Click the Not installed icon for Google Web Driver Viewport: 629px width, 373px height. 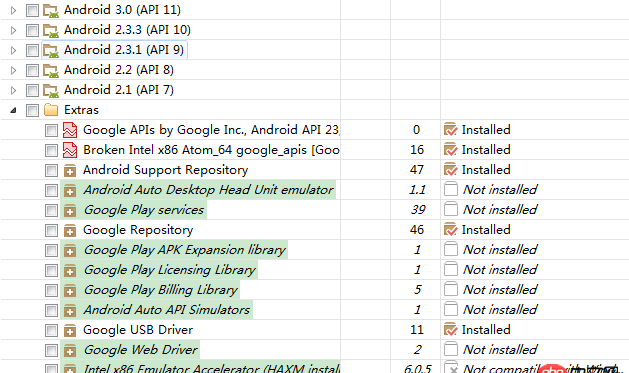click(x=450, y=349)
